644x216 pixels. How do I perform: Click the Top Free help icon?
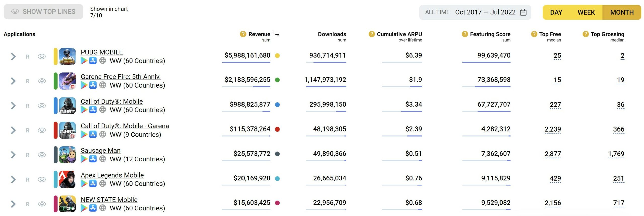(x=534, y=34)
